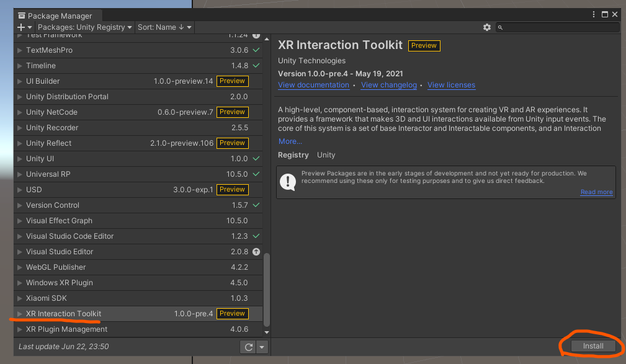
Task: Install the XR Interaction Toolkit package
Action: (593, 346)
